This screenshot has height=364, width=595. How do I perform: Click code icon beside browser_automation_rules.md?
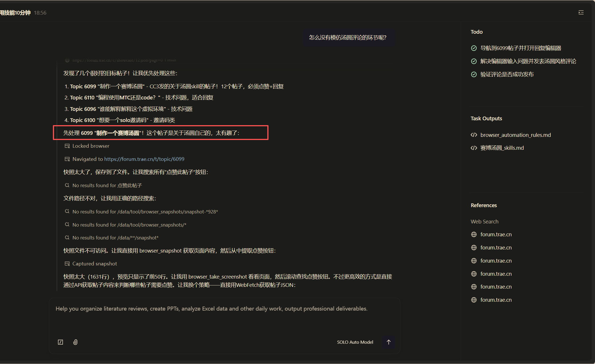click(474, 135)
